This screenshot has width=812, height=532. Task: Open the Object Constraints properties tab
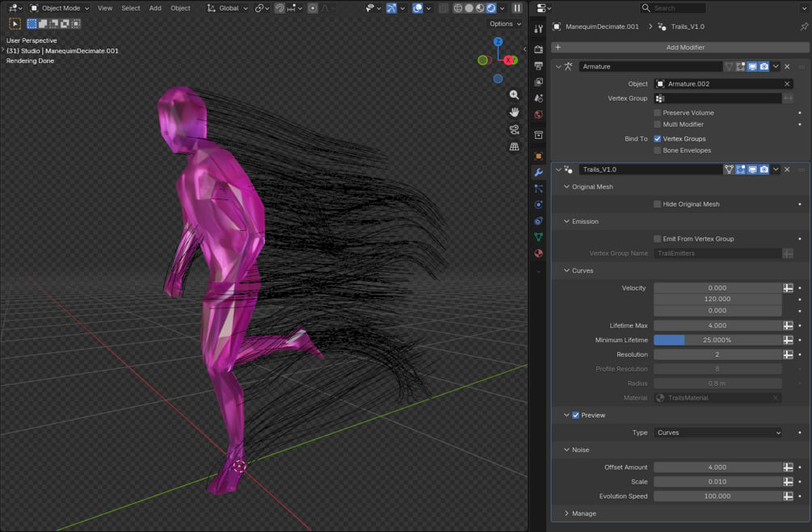(539, 221)
